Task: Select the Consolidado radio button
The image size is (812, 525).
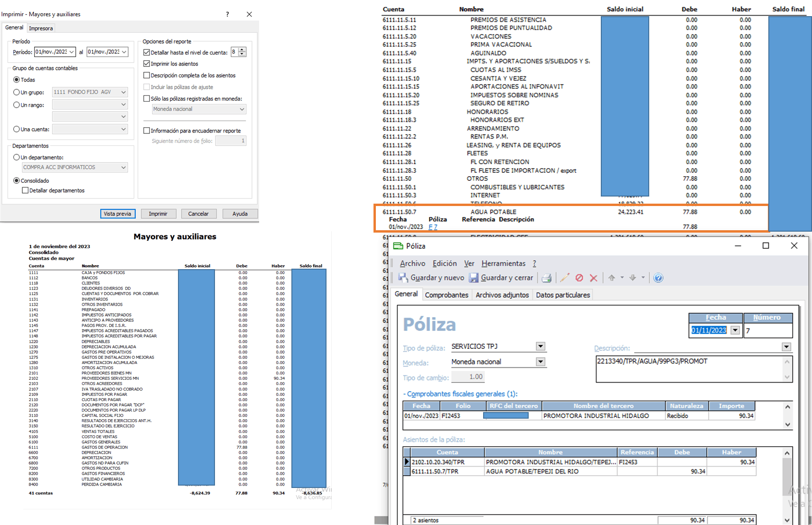Action: 17,180
